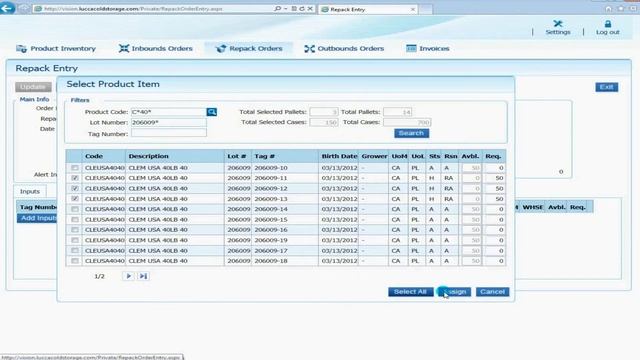
Task: Check the box for tag 206009-19
Action: pyautogui.click(x=75, y=240)
